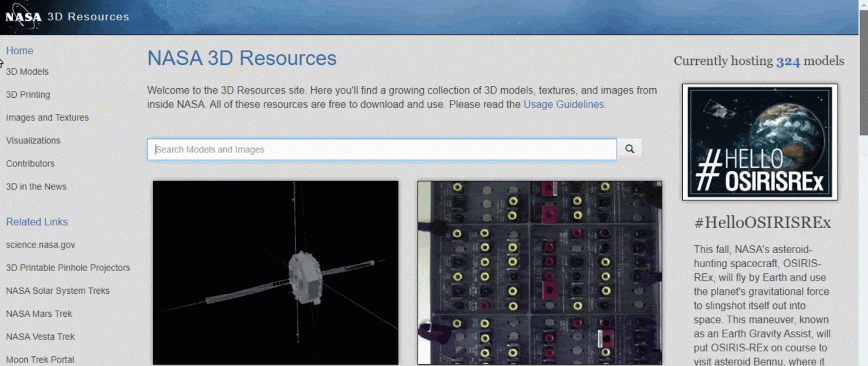Click the Hello OSIRISREx banner image
The height and width of the screenshot is (366, 868).
point(759,142)
